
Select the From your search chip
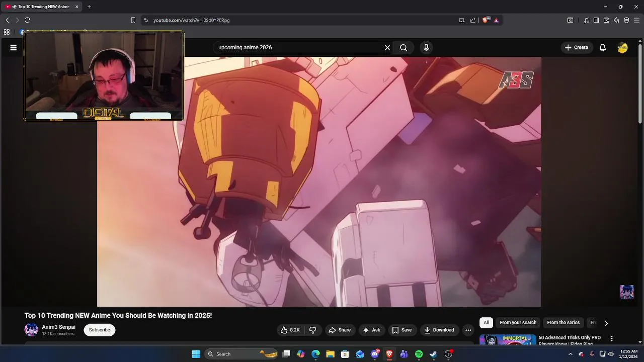point(518,323)
